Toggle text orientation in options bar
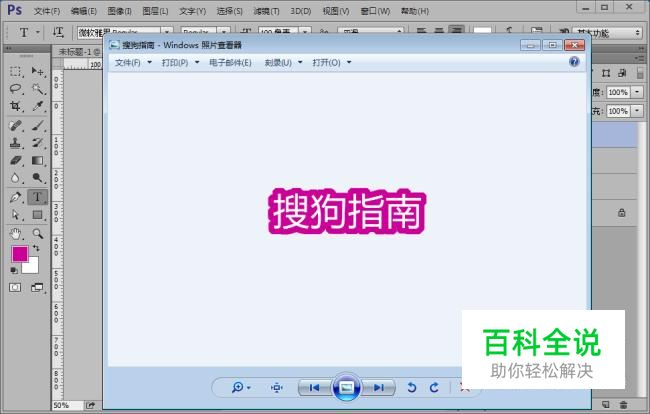 58,32
